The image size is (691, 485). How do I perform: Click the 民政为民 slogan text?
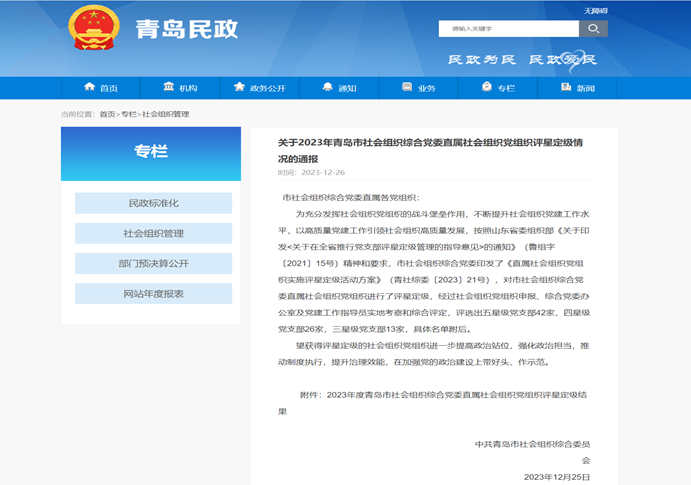(482, 59)
